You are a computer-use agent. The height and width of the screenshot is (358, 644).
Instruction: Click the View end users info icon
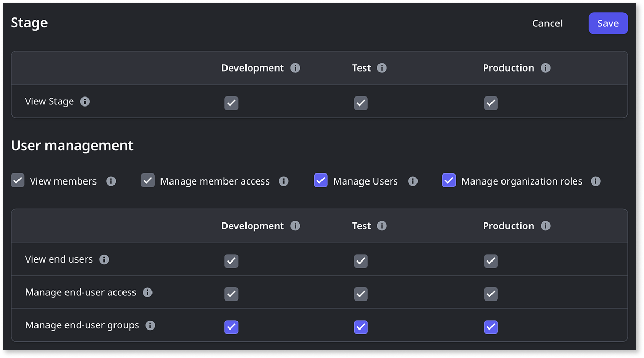104,259
